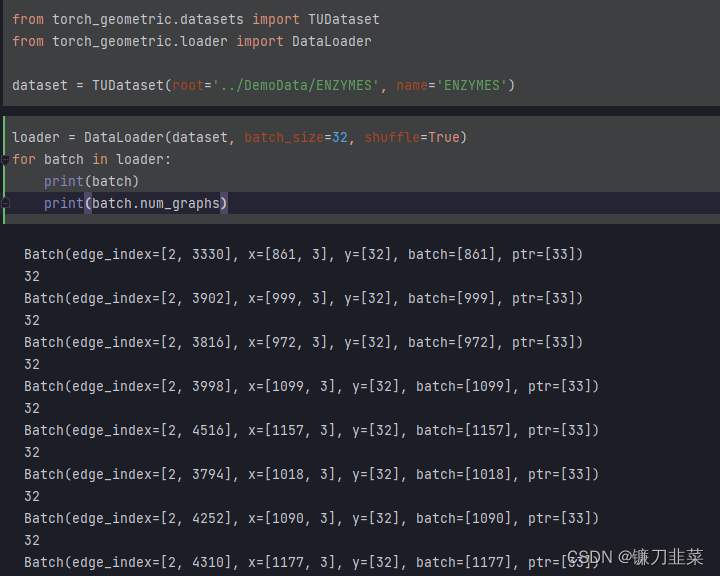Place the cursor on the TUDataset import line
Image resolution: width=720 pixels, height=576 pixels.
196,20
